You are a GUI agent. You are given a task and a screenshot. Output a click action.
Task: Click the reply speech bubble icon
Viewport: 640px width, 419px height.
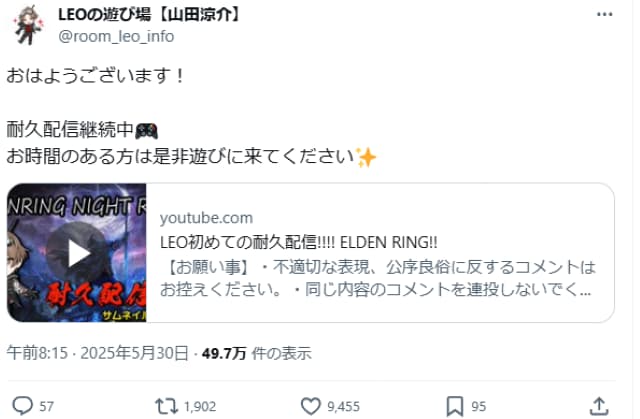tap(22, 406)
